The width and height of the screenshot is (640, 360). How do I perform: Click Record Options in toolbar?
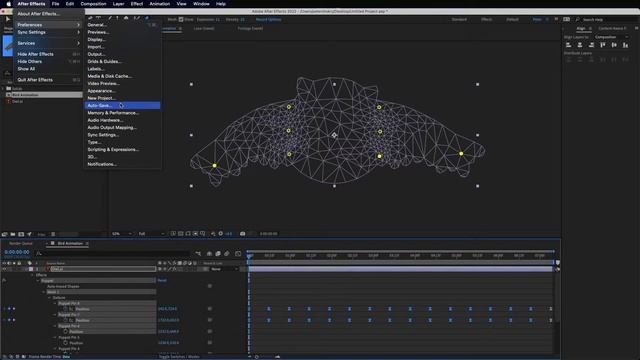tap(268, 19)
